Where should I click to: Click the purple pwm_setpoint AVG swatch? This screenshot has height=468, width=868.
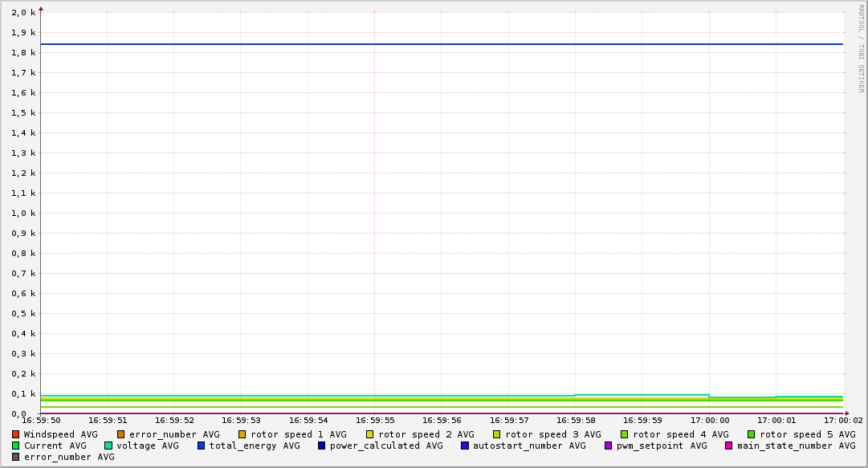[x=608, y=446]
